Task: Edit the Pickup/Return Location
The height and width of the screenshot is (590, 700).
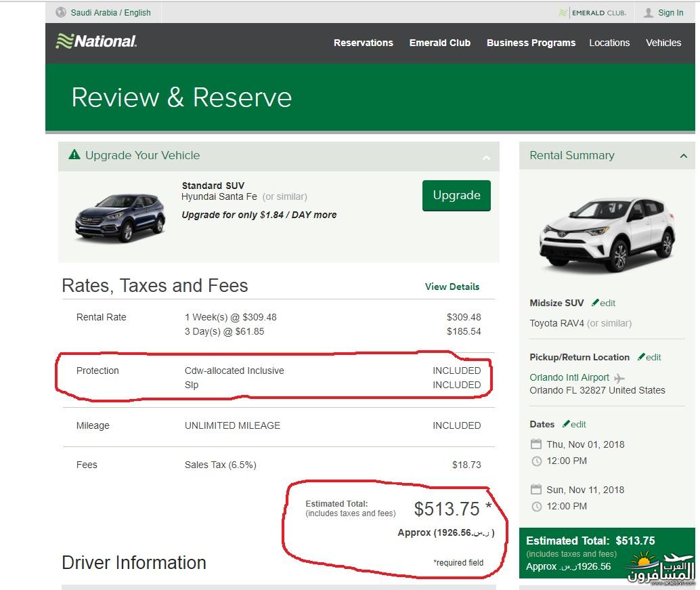Action: [x=653, y=357]
